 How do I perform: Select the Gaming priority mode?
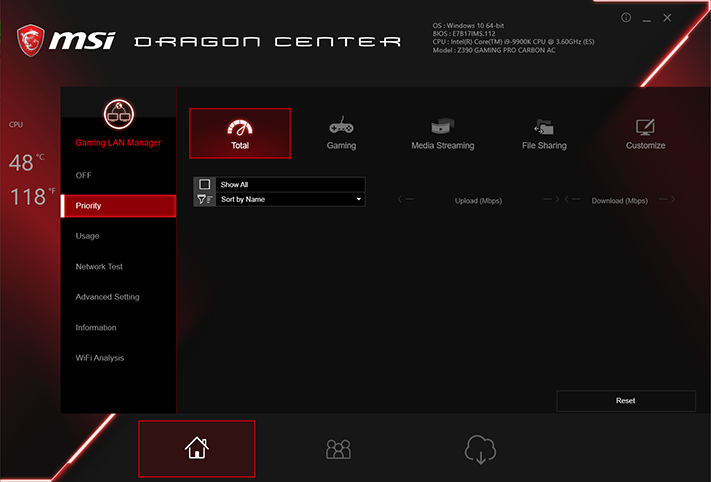click(341, 133)
